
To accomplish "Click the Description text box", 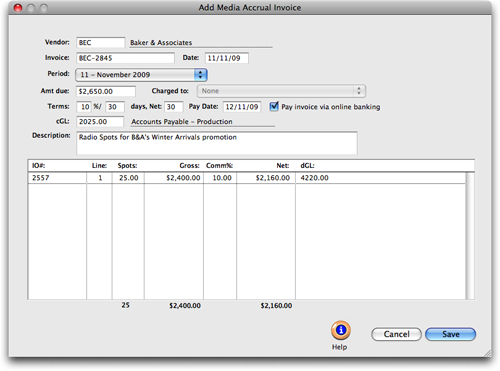I will pos(217,143).
